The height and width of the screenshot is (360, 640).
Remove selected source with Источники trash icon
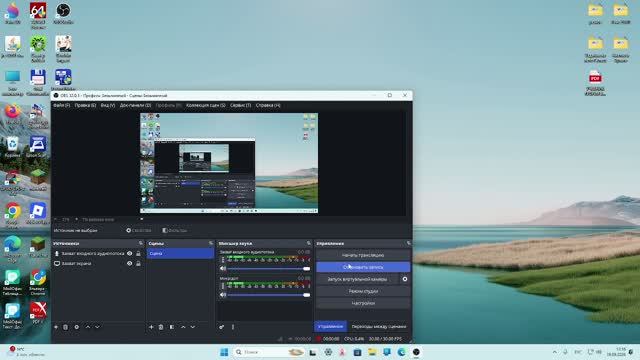click(x=65, y=327)
